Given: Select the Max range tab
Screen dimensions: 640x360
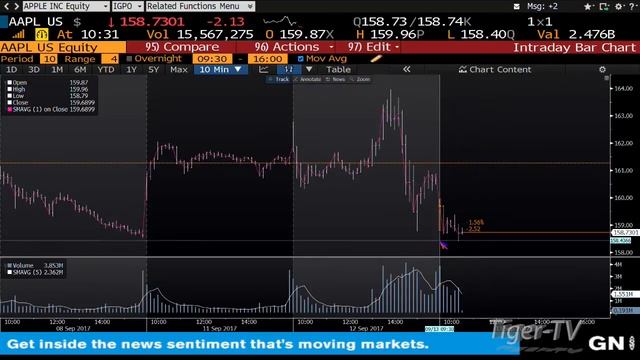Looking at the screenshot, I should click(179, 69).
